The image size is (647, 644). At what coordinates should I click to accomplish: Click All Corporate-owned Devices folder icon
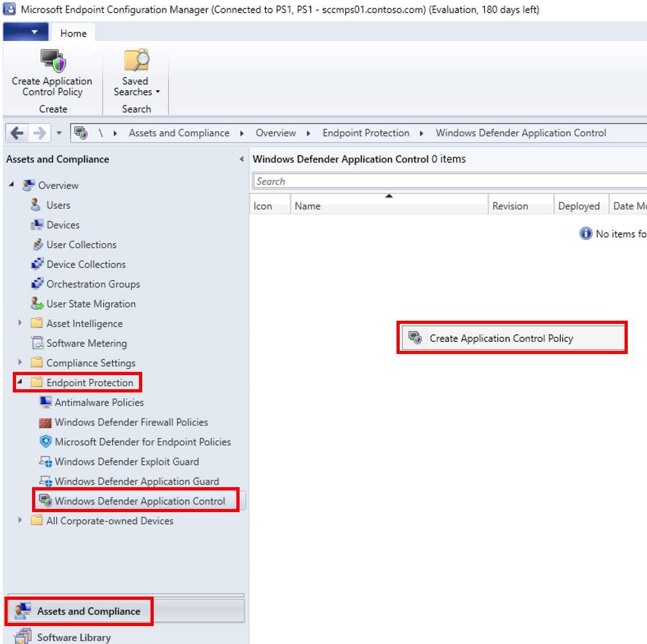[x=37, y=520]
